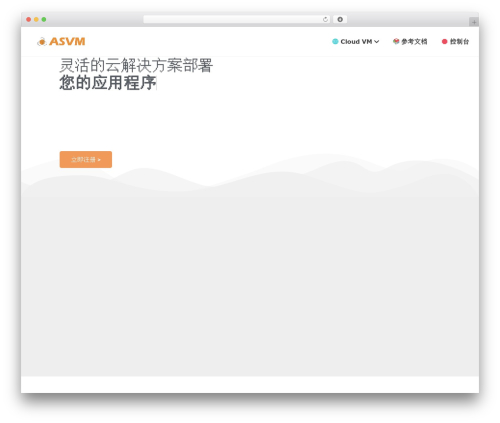This screenshot has height=423, width=500.
Task: Click the book icon beside 参考文档
Action: (x=396, y=41)
